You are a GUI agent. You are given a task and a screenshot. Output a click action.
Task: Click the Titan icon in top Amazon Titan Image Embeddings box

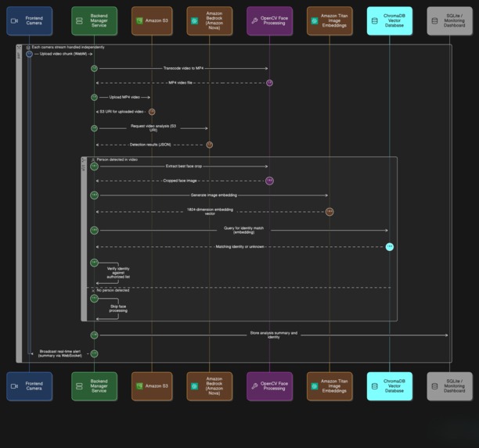(315, 21)
